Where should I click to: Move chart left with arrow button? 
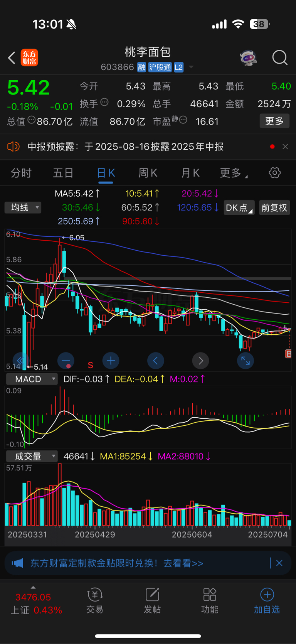[x=155, y=361]
